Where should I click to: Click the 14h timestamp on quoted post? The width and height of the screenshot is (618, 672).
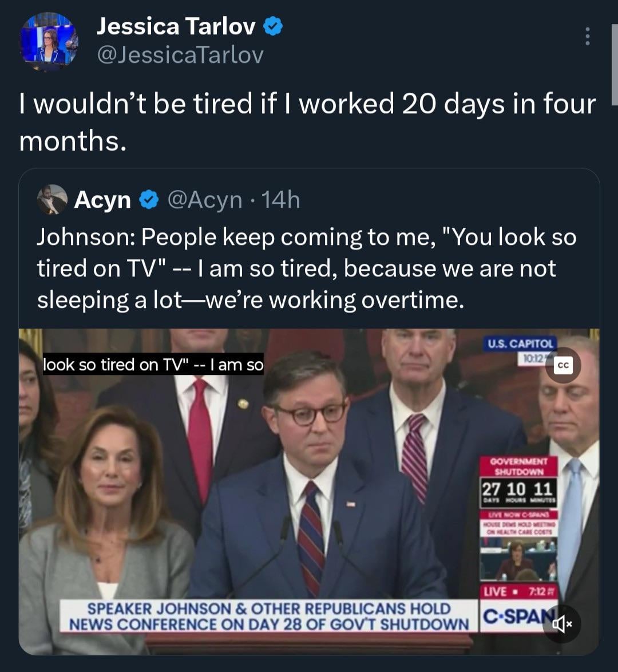point(280,200)
